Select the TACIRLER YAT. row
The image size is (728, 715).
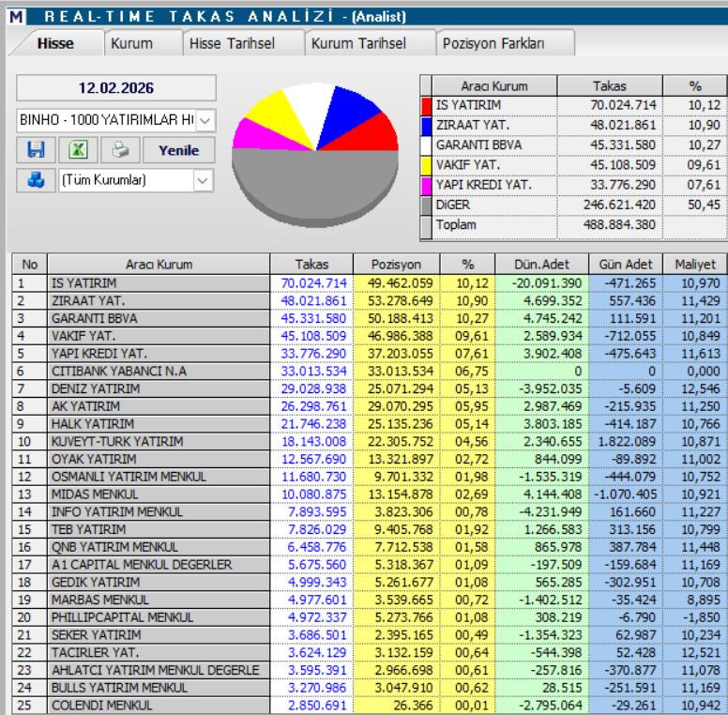coord(370,653)
